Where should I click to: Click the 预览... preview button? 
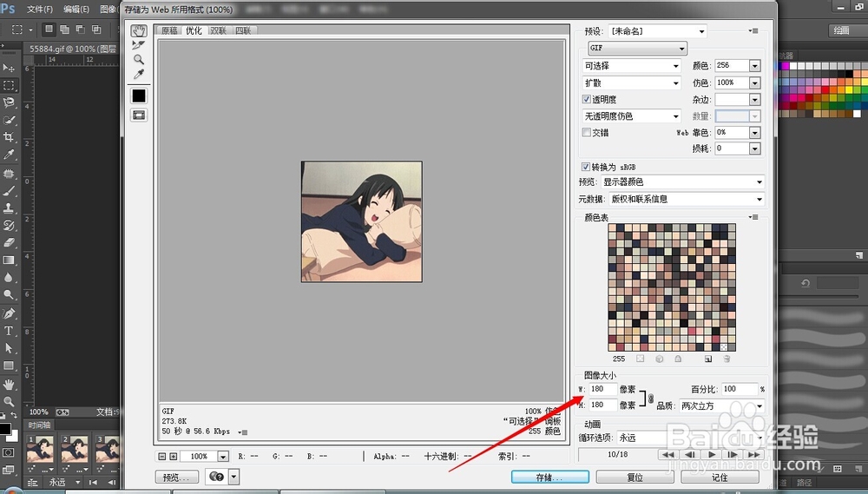tap(177, 477)
